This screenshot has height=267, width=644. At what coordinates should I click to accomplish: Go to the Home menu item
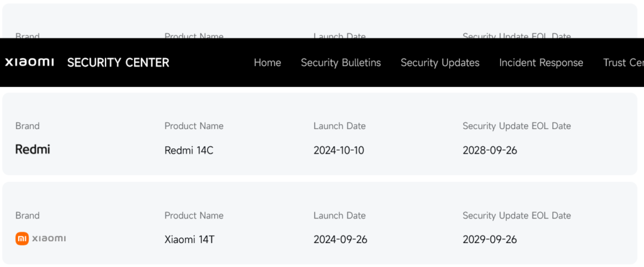tap(267, 62)
